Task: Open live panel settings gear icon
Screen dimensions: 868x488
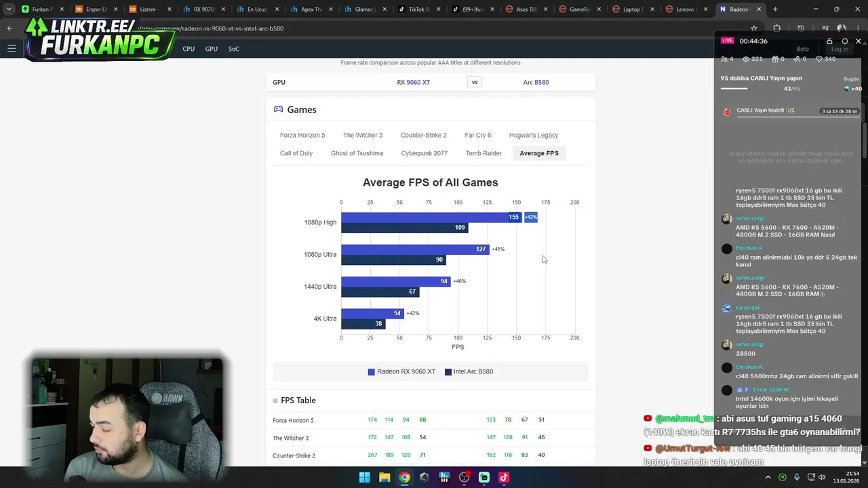Action: [x=844, y=41]
